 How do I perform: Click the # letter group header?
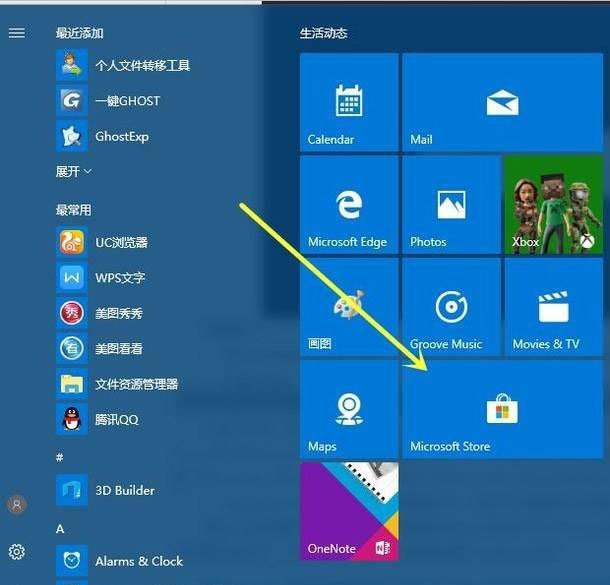click(60, 457)
